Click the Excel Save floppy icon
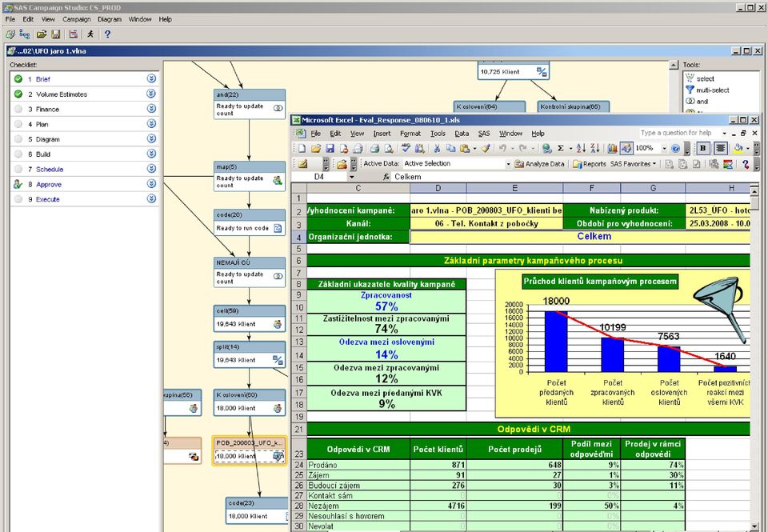The height and width of the screenshot is (532, 768). tap(330, 149)
